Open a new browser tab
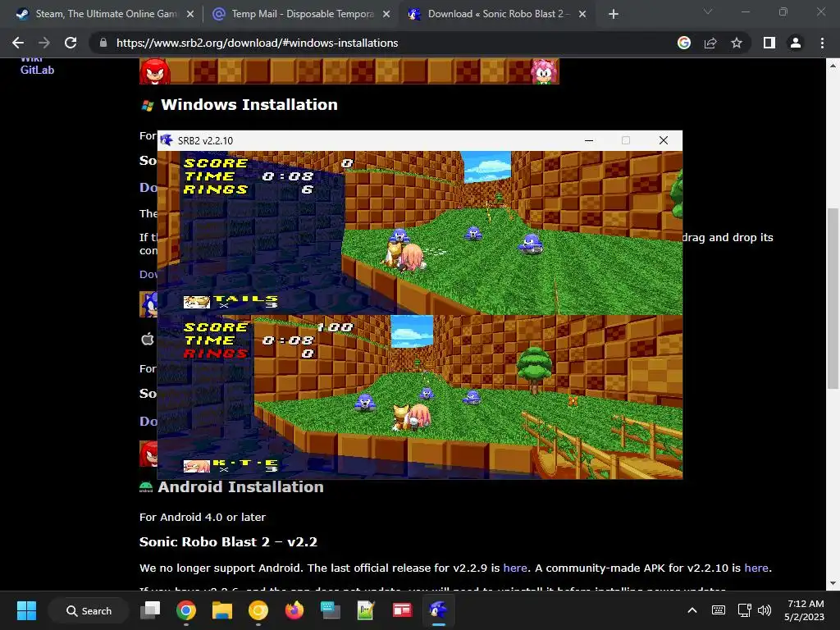 point(614,15)
